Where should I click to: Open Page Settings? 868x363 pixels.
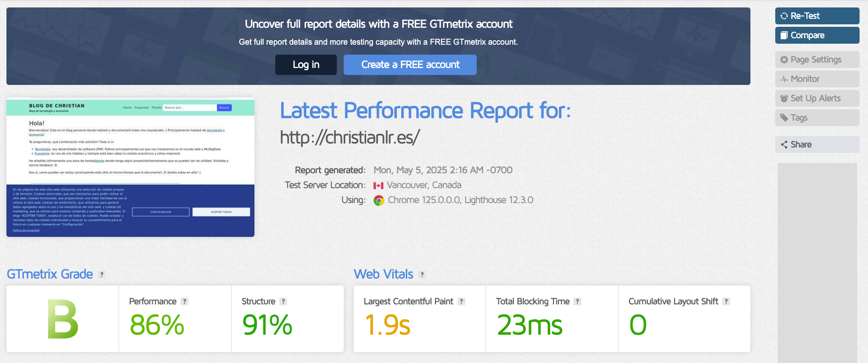click(x=817, y=60)
